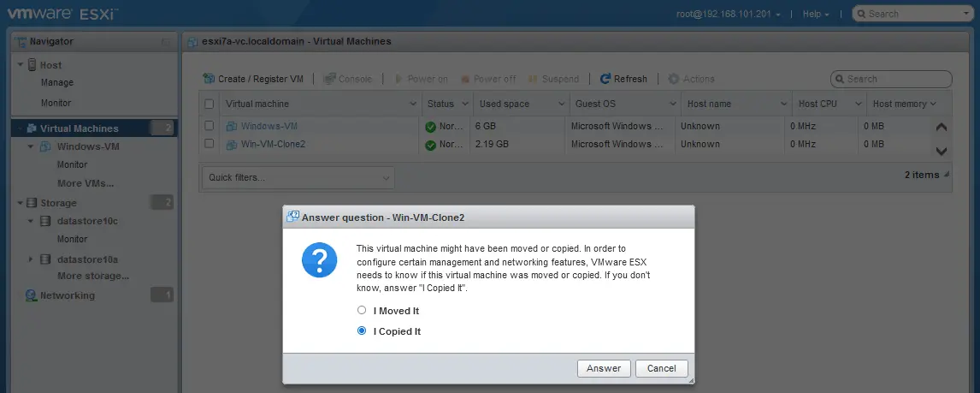
Task: Click the Navigator panel icon
Action: [x=22, y=42]
